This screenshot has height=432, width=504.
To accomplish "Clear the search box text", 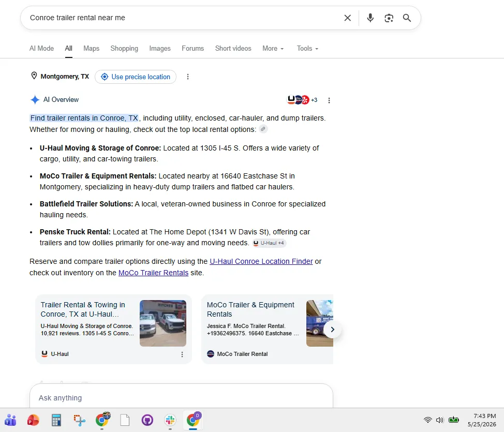I will pyautogui.click(x=347, y=18).
